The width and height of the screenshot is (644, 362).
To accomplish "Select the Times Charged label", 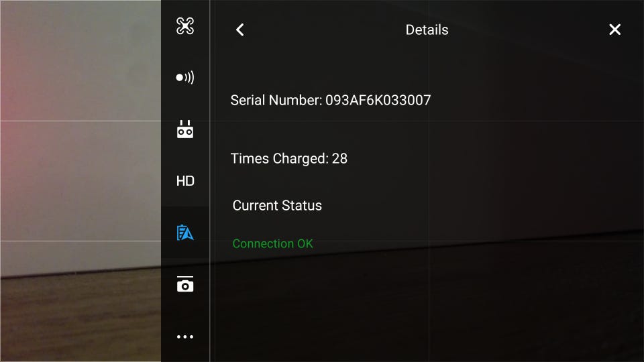I will (280, 158).
